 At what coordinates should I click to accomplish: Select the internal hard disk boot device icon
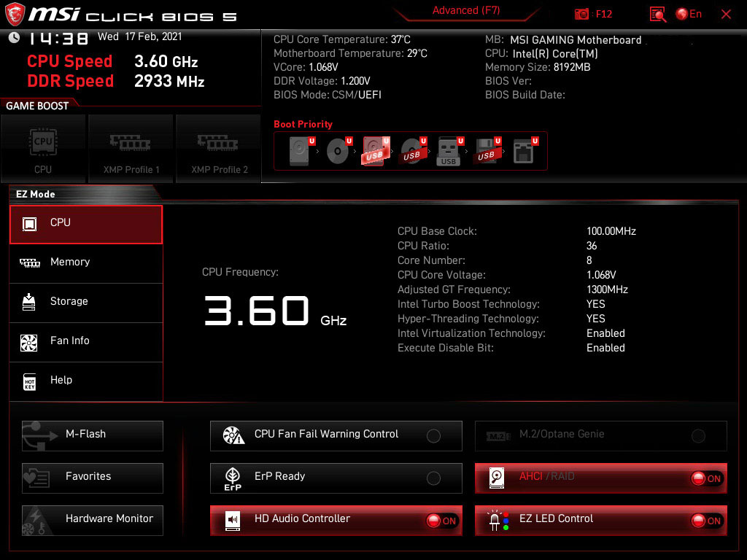[301, 151]
